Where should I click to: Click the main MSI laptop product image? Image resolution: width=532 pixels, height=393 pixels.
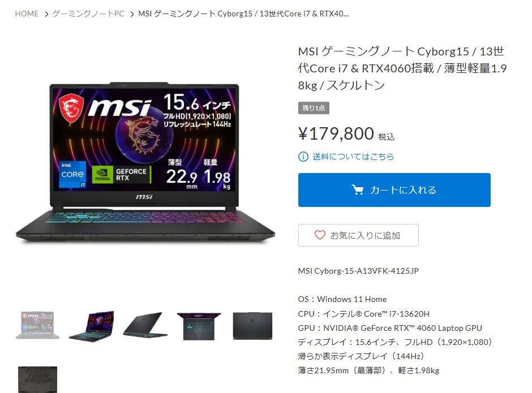coord(145,162)
